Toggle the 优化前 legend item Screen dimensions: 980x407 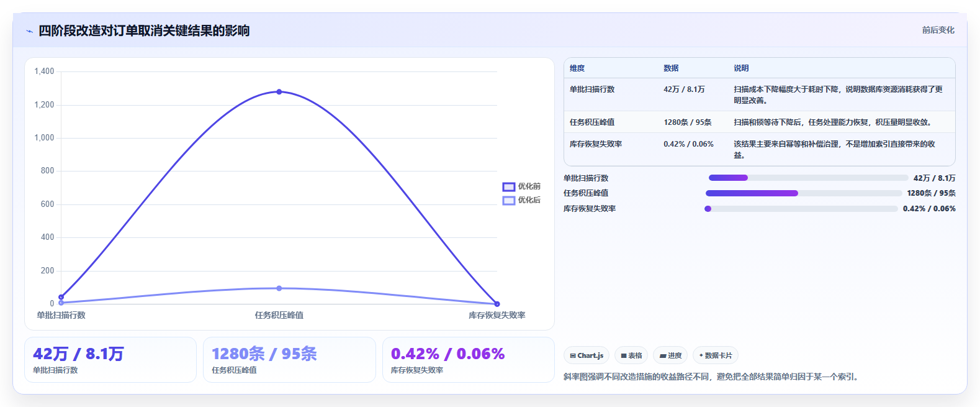click(521, 186)
